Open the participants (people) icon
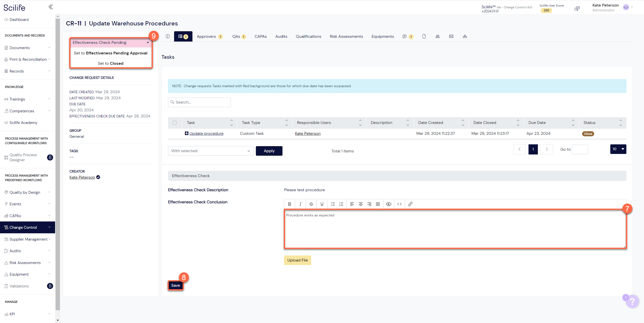644x323 pixels. pos(437,36)
